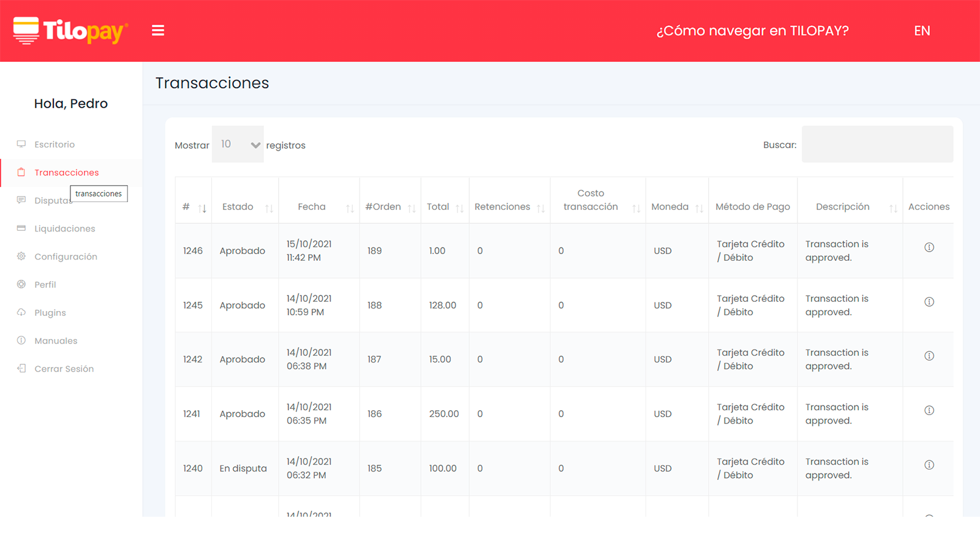Open info action for transaction 1245
This screenshot has height=551, width=980.
tap(929, 302)
